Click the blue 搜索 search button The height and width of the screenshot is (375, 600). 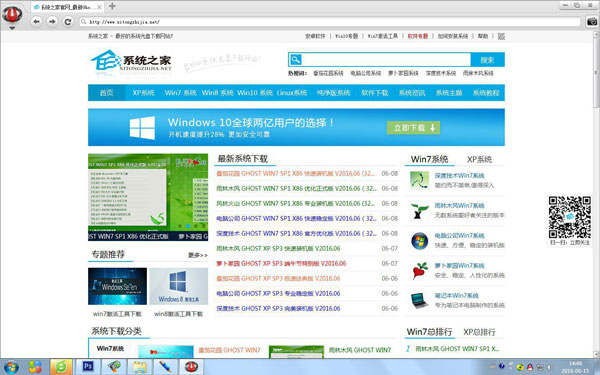488,60
